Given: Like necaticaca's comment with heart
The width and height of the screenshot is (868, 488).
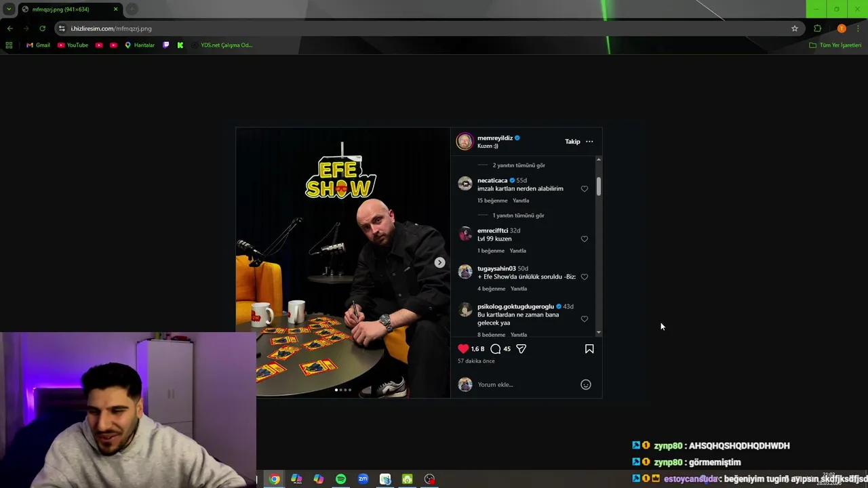Looking at the screenshot, I should 585,188.
